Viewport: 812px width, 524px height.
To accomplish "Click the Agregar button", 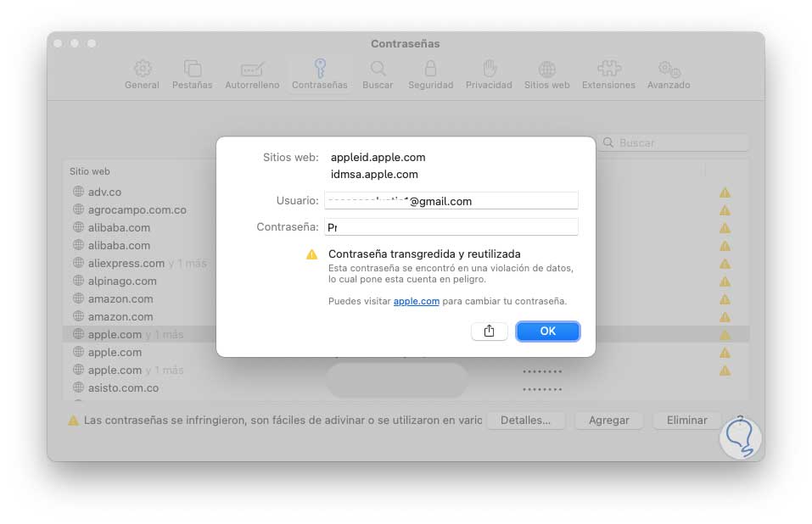I will (x=609, y=420).
